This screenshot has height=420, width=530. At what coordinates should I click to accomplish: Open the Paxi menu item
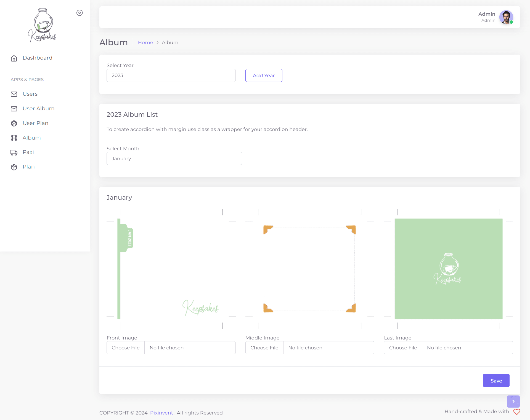point(28,152)
